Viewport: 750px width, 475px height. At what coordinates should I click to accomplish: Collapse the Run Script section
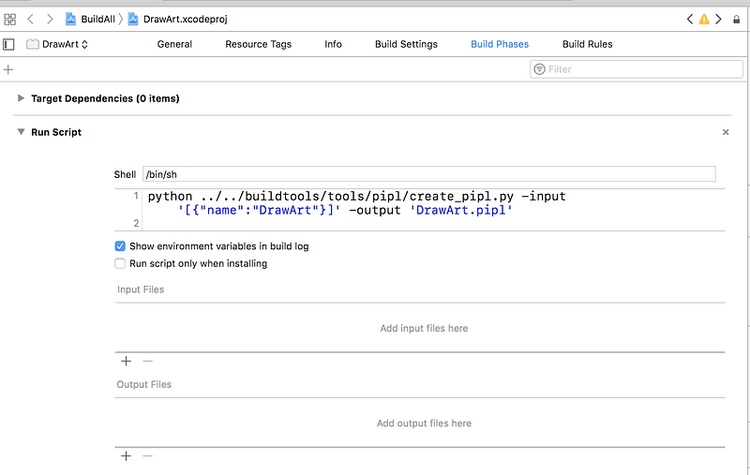tap(21, 132)
